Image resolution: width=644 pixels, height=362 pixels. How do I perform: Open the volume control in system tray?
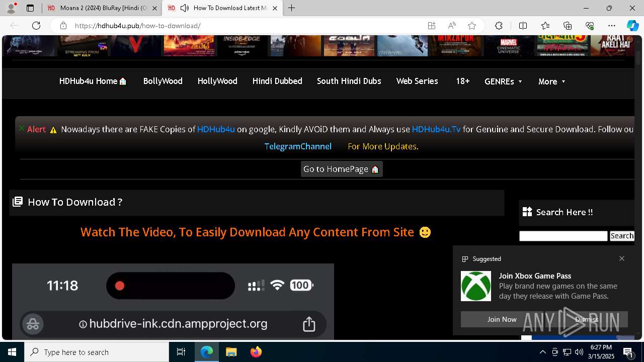coord(579,352)
